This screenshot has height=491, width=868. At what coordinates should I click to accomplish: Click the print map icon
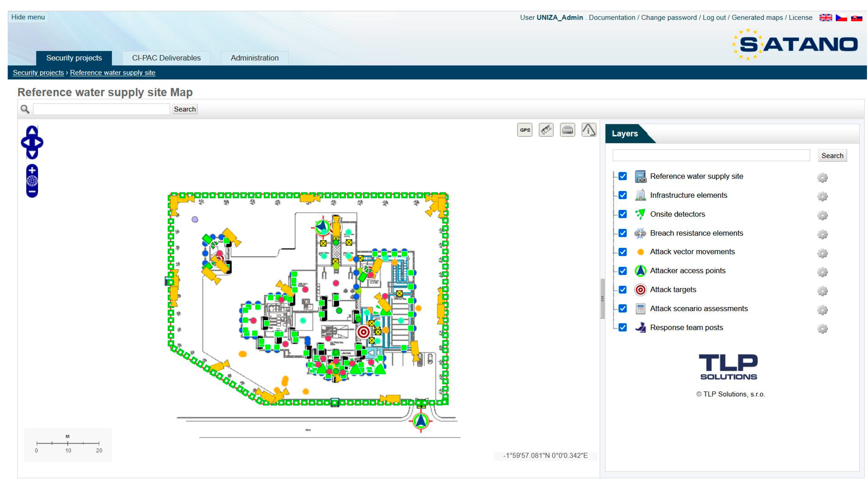pos(568,130)
